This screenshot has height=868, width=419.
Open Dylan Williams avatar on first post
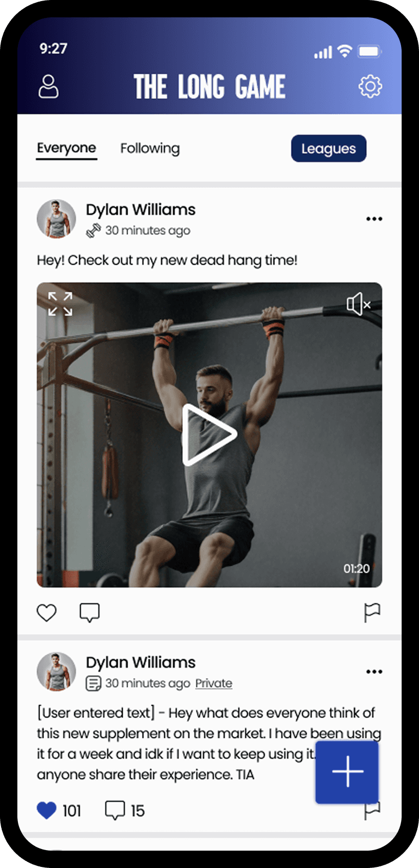(x=56, y=219)
